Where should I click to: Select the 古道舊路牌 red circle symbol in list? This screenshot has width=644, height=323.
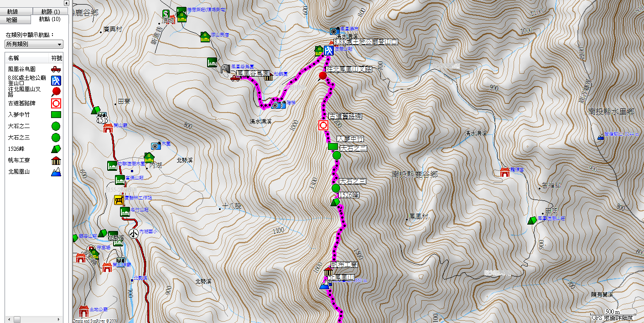pyautogui.click(x=57, y=103)
